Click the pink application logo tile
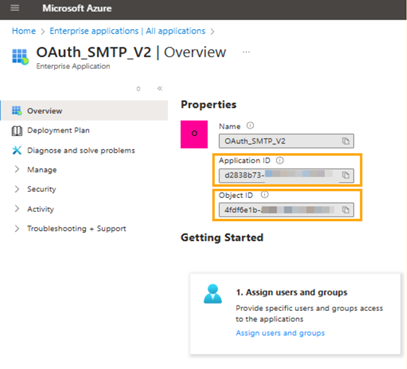 pyautogui.click(x=194, y=134)
